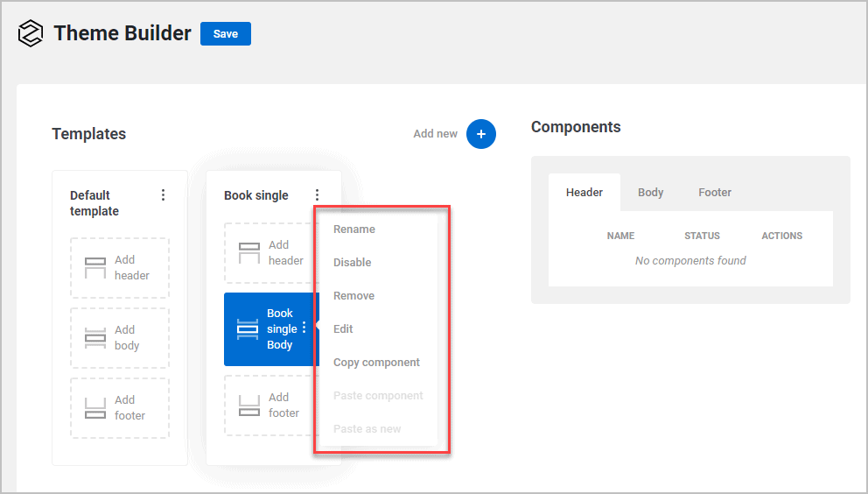Click the Theme Builder logo icon
This screenshot has height=494, width=868.
31,34
